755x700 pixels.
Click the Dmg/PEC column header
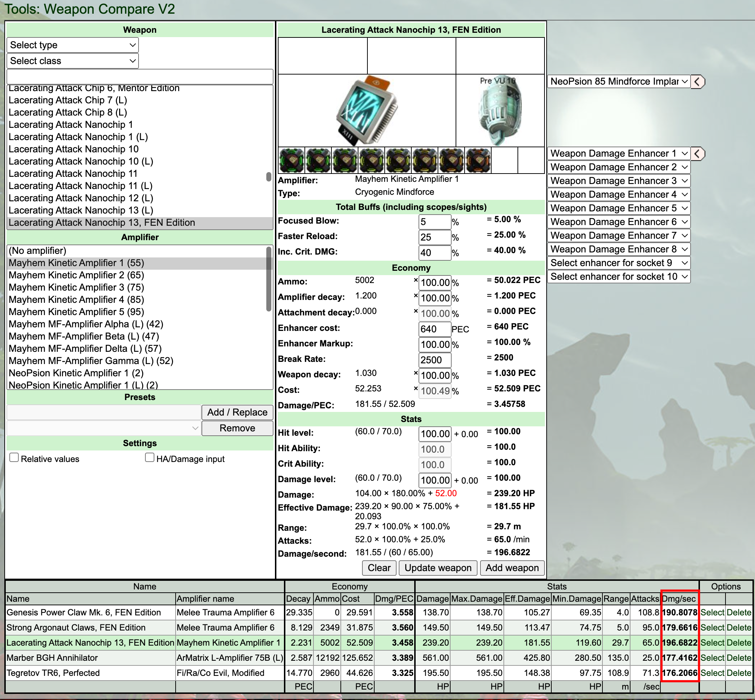point(394,599)
